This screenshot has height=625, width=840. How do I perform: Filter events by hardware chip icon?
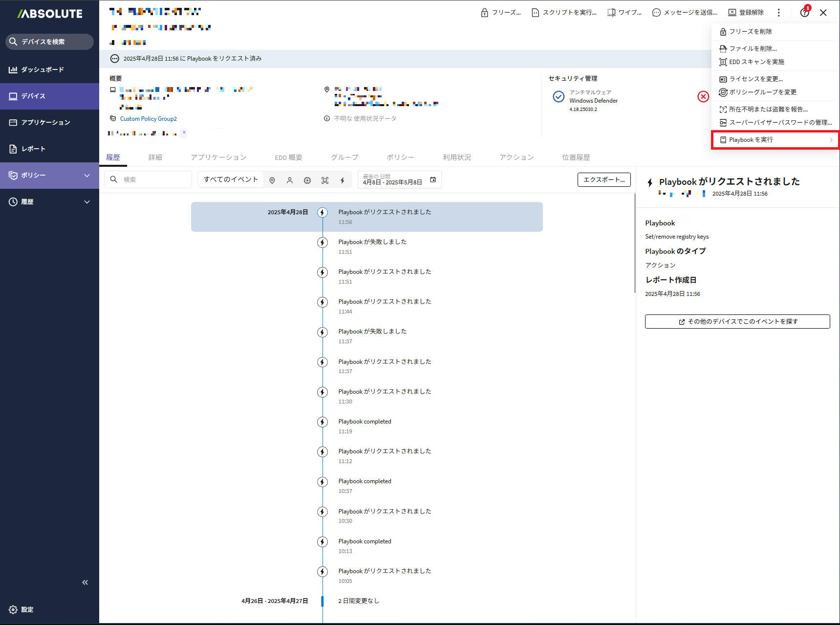307,180
